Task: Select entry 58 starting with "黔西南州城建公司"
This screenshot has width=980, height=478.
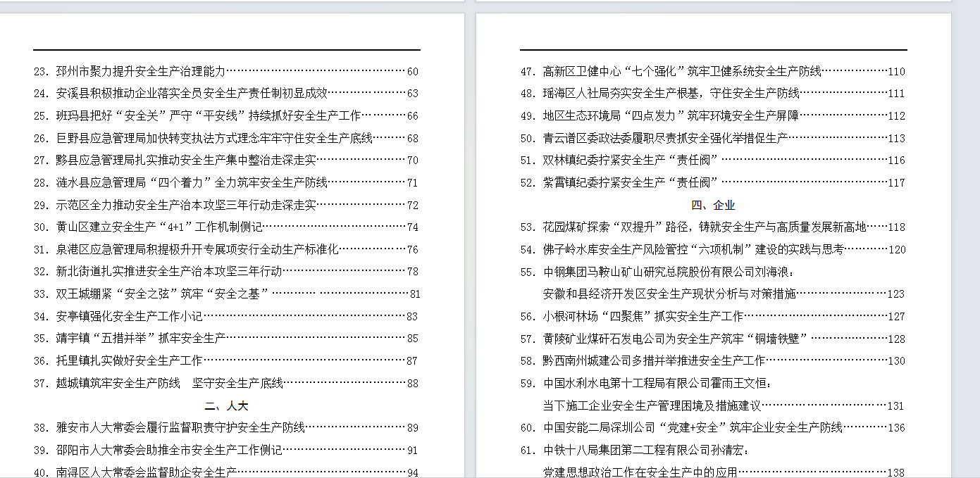Action: tap(713, 360)
